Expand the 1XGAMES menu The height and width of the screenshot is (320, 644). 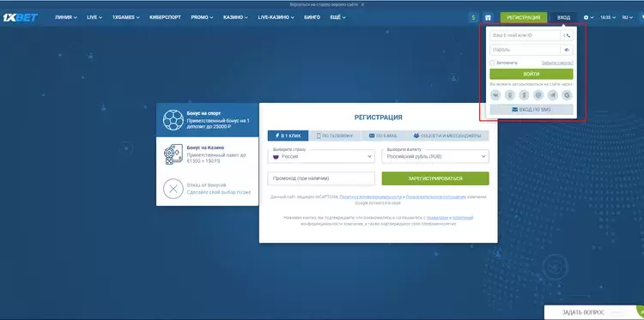tap(126, 18)
